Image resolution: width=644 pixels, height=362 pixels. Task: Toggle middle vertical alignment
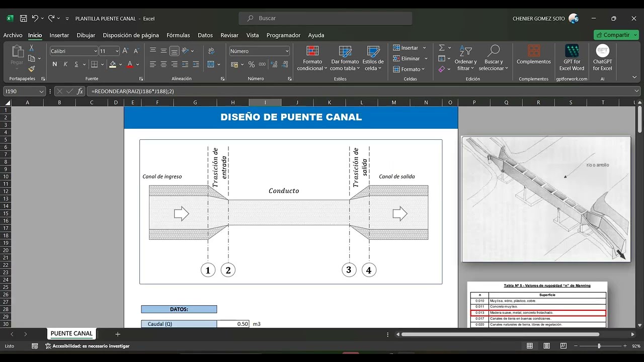(x=164, y=51)
